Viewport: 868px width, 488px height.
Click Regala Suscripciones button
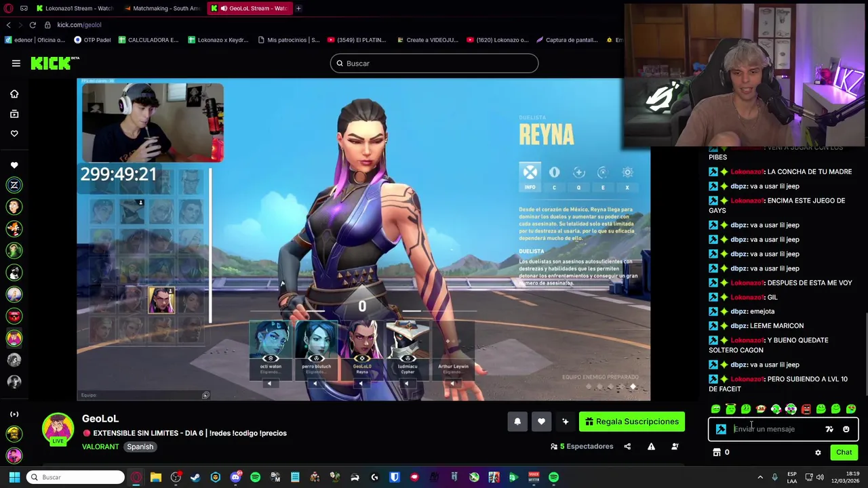pyautogui.click(x=632, y=422)
